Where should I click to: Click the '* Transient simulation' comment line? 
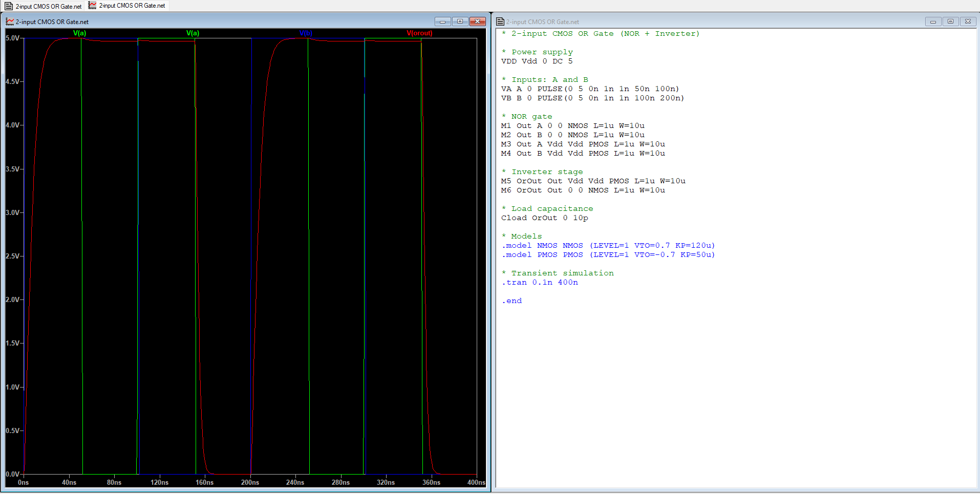click(558, 273)
